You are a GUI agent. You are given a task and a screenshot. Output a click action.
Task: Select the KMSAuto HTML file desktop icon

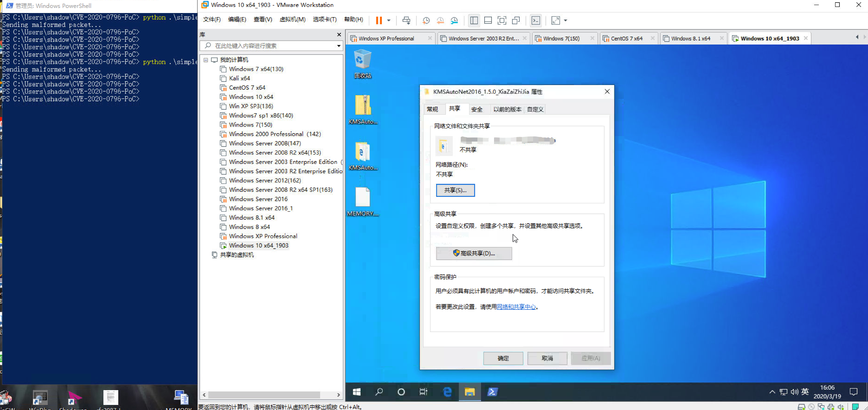coord(363,156)
